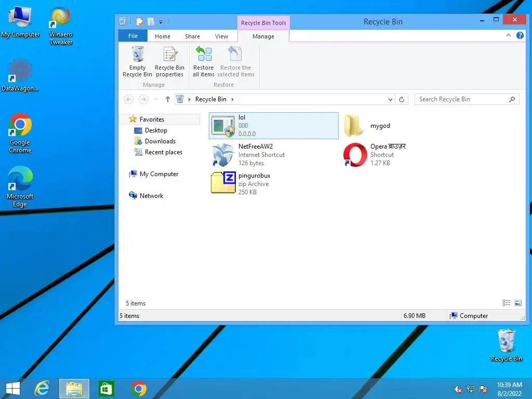Viewport: 532px width, 399px height.
Task: Click the network tray icon
Action: (471, 389)
